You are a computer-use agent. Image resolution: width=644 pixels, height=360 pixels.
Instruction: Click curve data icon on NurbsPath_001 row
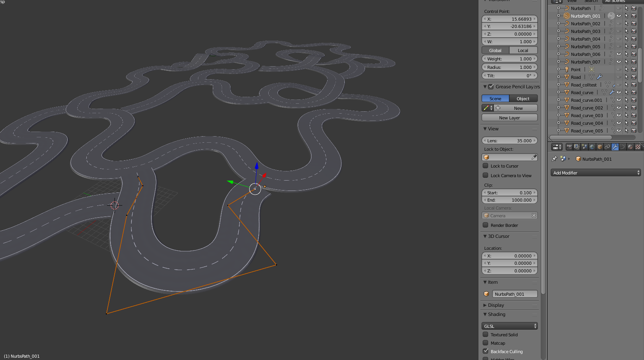pyautogui.click(x=611, y=16)
